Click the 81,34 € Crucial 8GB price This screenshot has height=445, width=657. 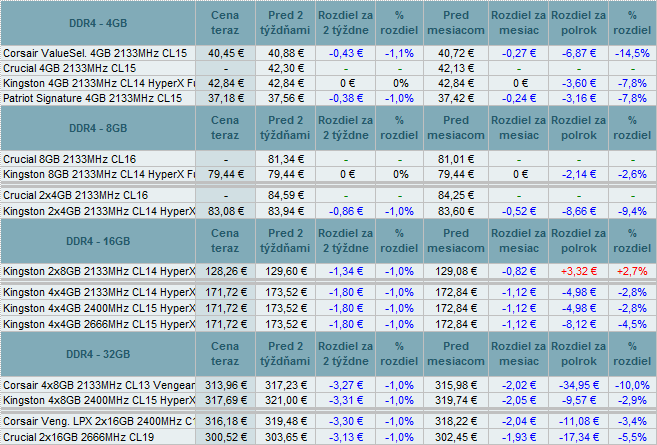pos(286,159)
